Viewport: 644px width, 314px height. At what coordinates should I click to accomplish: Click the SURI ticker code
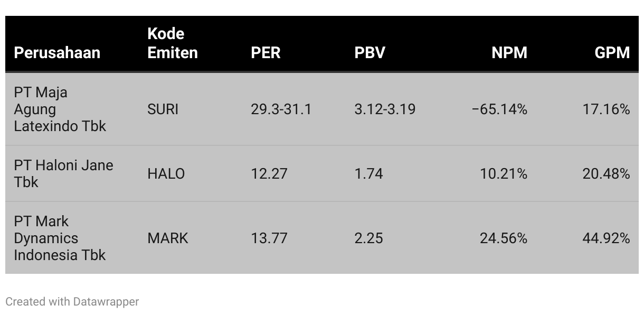click(x=163, y=109)
